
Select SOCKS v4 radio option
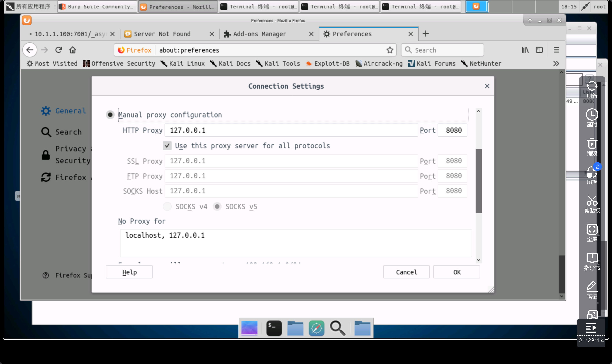[x=167, y=206]
